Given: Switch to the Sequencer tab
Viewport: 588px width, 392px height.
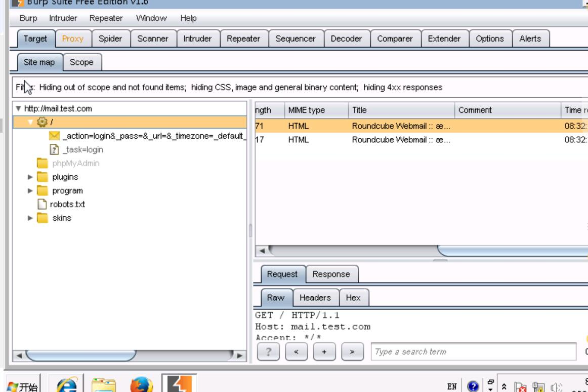Looking at the screenshot, I should [x=296, y=38].
